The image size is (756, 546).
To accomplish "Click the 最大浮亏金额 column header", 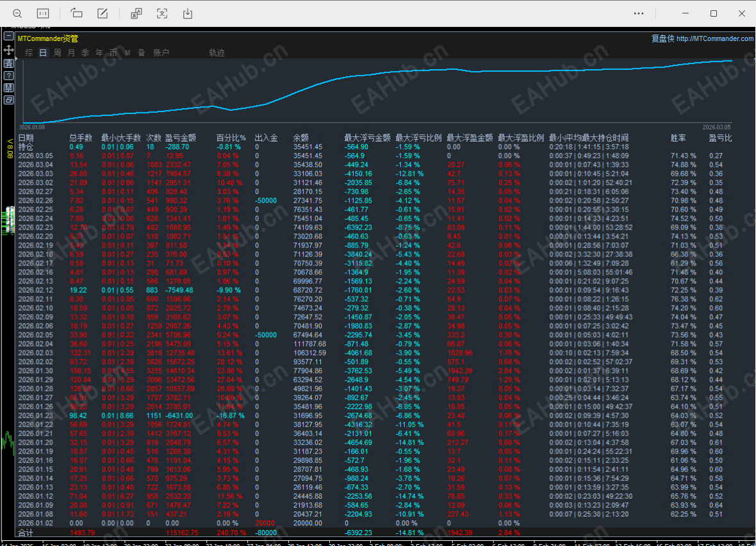I will (x=367, y=138).
